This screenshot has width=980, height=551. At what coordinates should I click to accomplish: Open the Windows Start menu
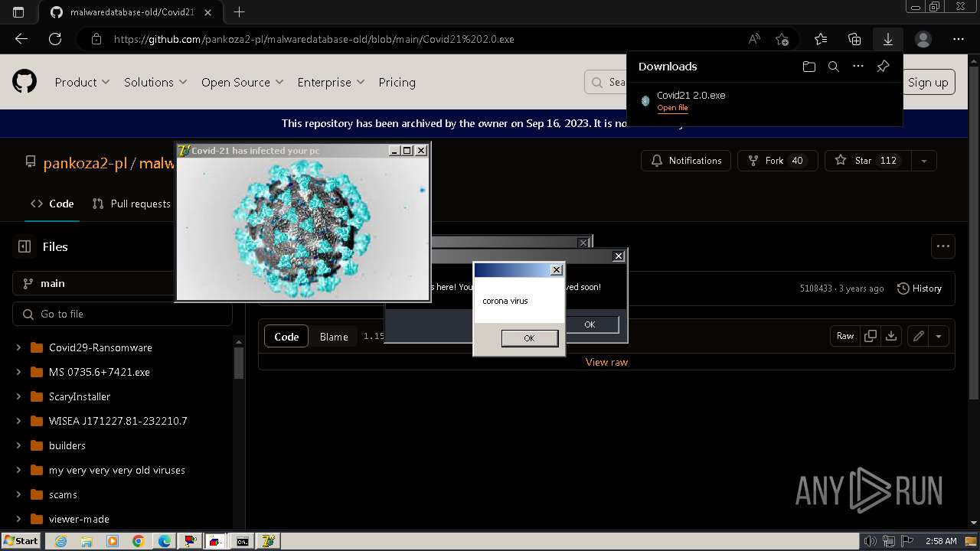point(21,541)
